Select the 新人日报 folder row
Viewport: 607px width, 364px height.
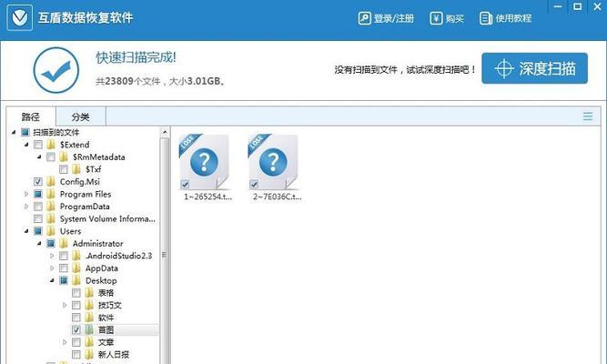click(113, 354)
